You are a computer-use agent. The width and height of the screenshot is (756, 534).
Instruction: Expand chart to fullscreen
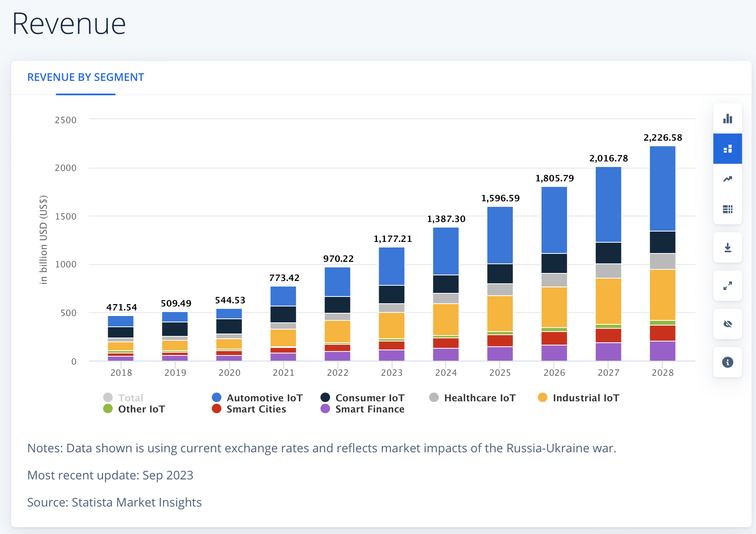tap(727, 286)
